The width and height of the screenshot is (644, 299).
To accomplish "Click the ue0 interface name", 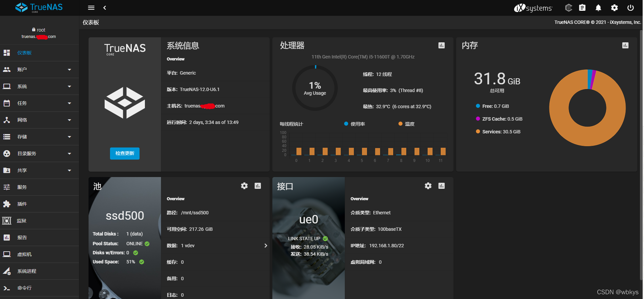I will pos(309,219).
